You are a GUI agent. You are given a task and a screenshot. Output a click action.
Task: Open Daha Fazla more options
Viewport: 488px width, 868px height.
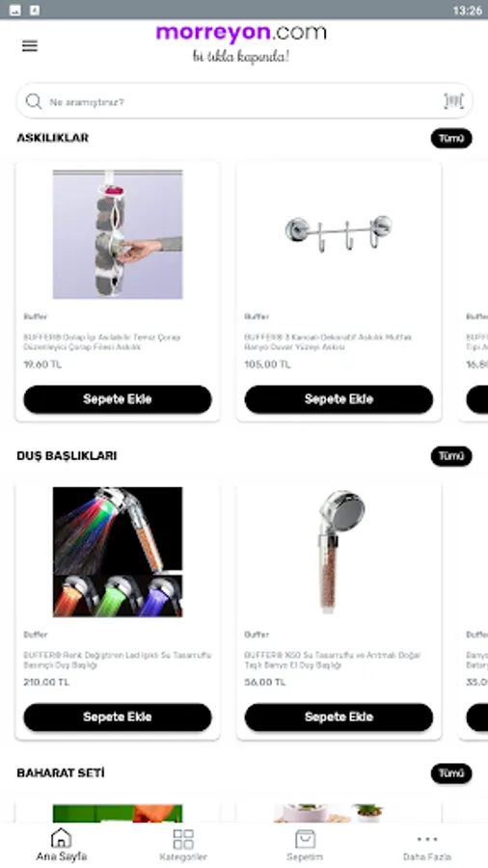(427, 845)
